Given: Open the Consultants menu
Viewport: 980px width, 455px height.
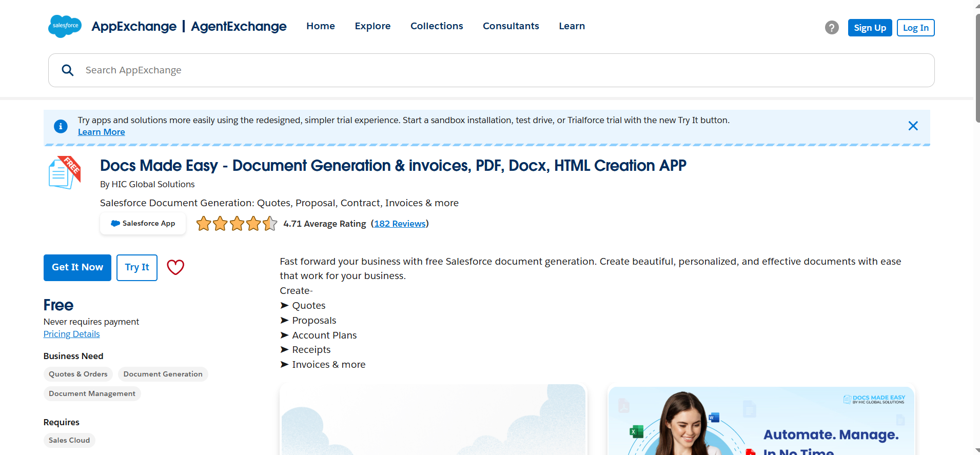Looking at the screenshot, I should tap(511, 26).
